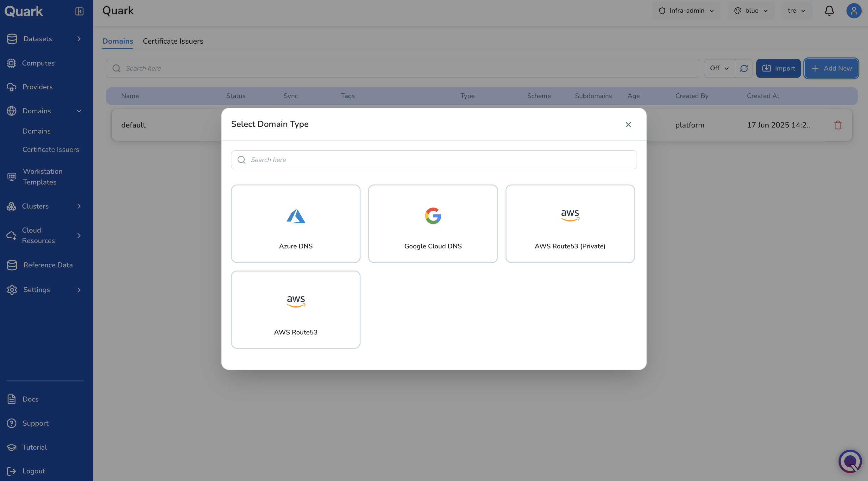Click the Subdomains column header

[x=593, y=96]
